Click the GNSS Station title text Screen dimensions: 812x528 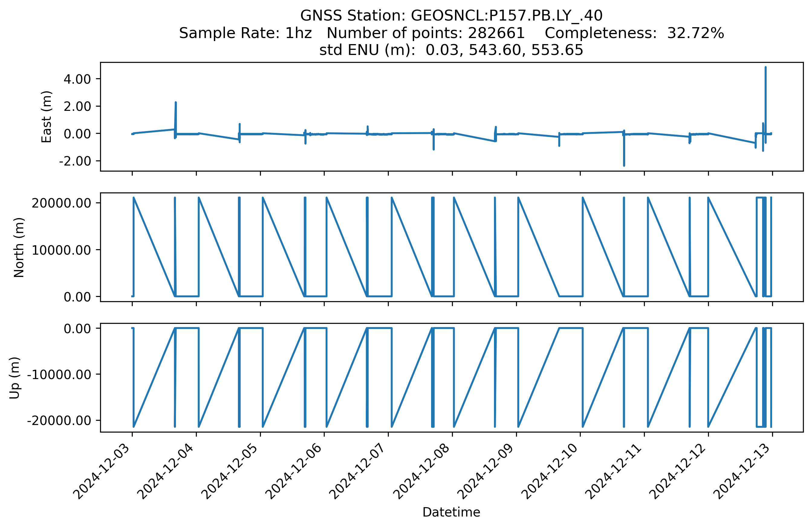[x=451, y=16]
